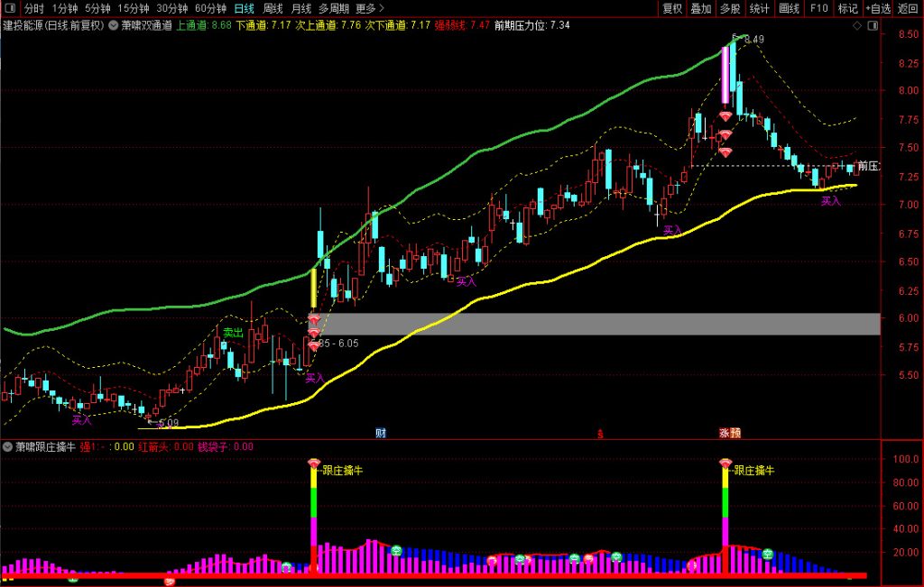The height and width of the screenshot is (587, 924).
Task: Click the 返回 button
Action: (908, 9)
